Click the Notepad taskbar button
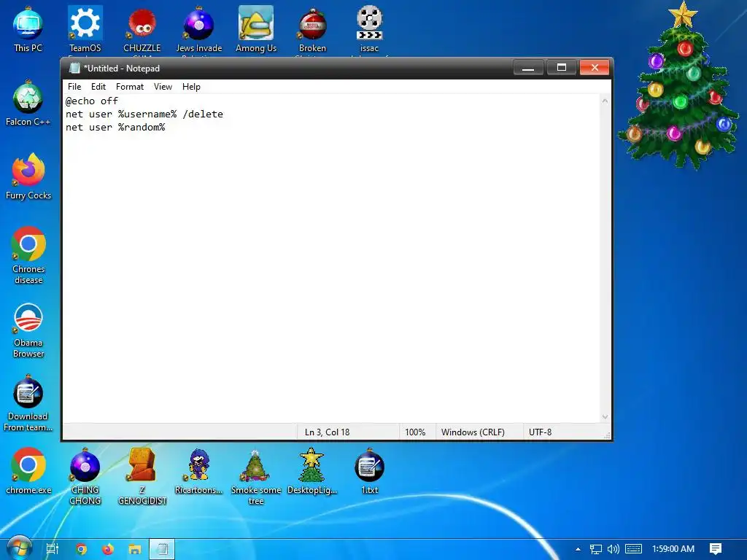The width and height of the screenshot is (747, 560). tap(162, 549)
